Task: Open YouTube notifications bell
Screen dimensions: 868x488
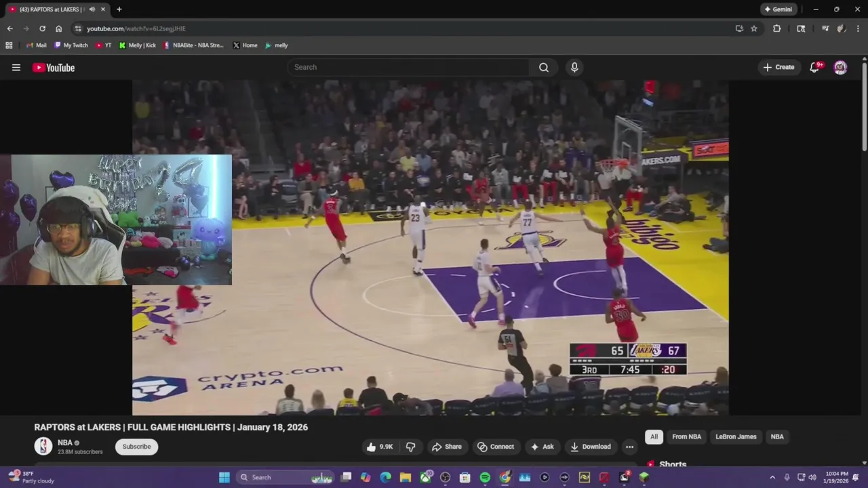Action: click(x=815, y=67)
